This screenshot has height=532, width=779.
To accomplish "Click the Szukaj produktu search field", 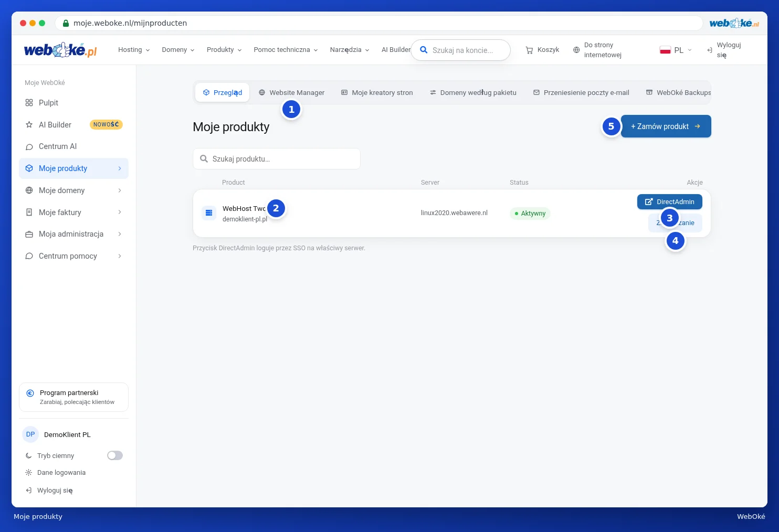I will pos(277,159).
